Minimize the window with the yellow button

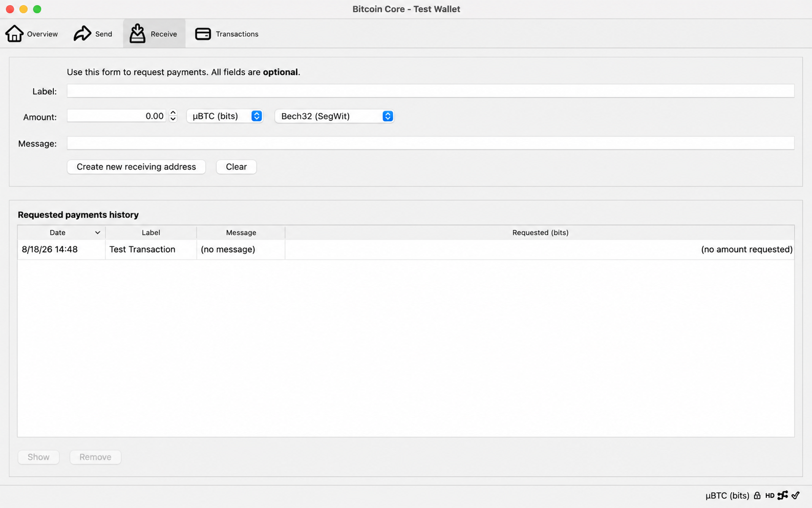24,9
